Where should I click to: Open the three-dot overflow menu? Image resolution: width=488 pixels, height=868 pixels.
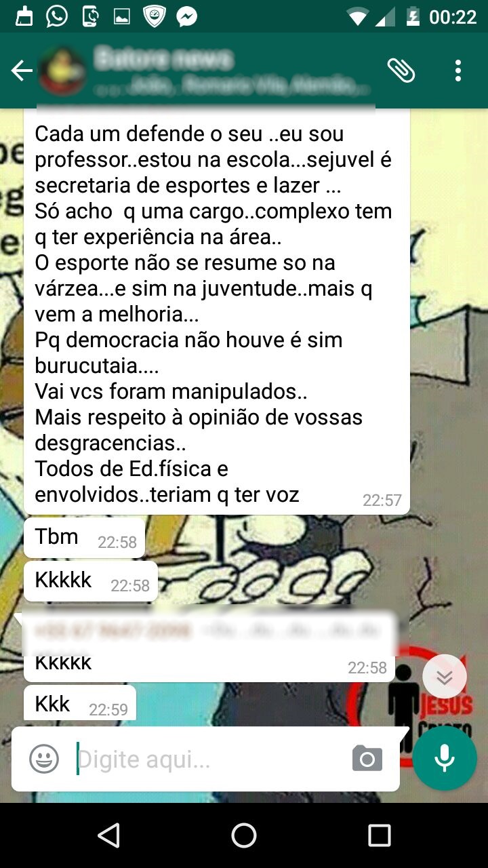point(459,71)
